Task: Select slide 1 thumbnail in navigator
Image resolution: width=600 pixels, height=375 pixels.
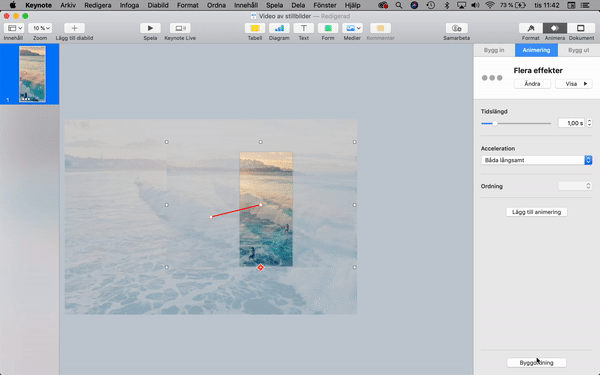Action: click(32, 74)
